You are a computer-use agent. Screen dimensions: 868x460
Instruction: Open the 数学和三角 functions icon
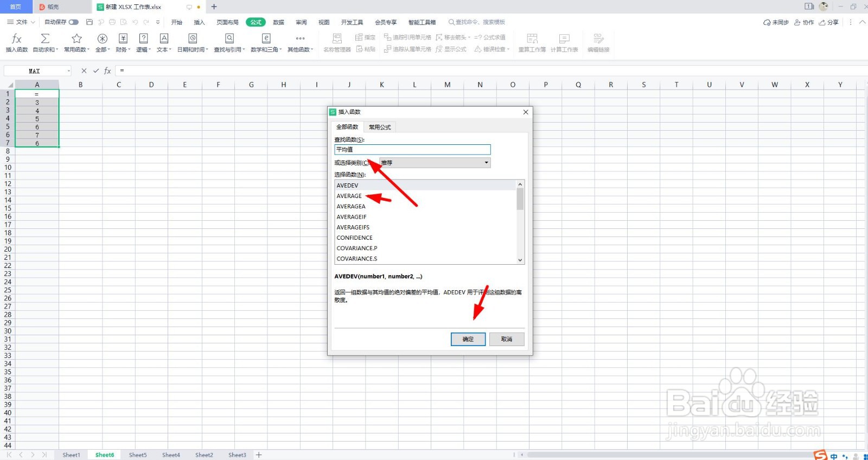[x=266, y=39]
